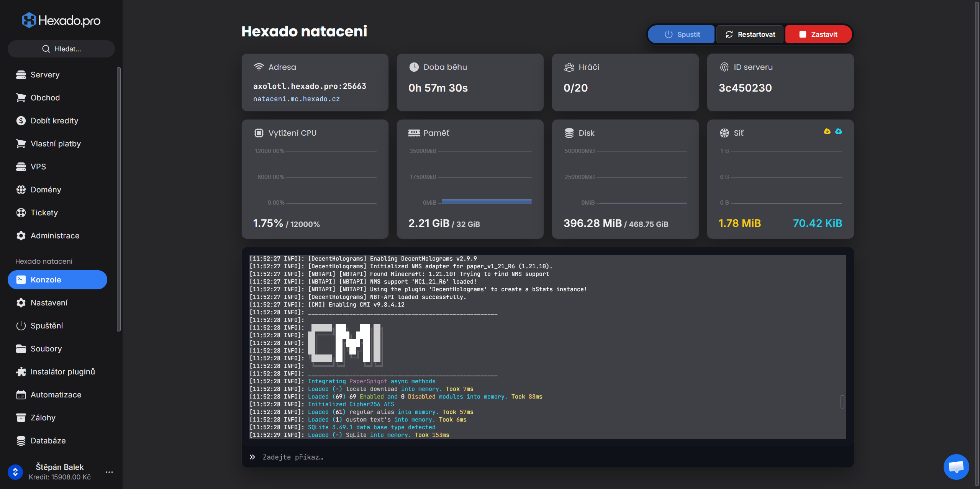Viewport: 980px width, 489px height.
Task: Click the folder icon beside Soubory
Action: 21,349
